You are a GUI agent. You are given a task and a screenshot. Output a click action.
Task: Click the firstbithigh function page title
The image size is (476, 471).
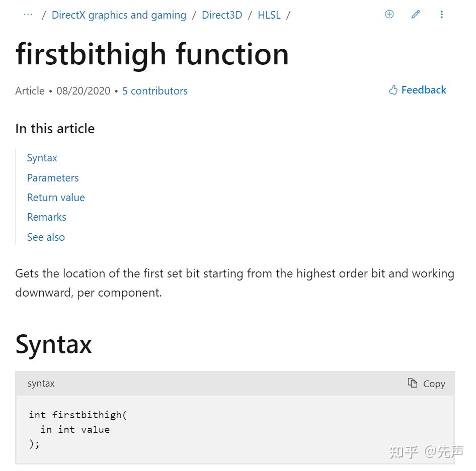(x=152, y=54)
